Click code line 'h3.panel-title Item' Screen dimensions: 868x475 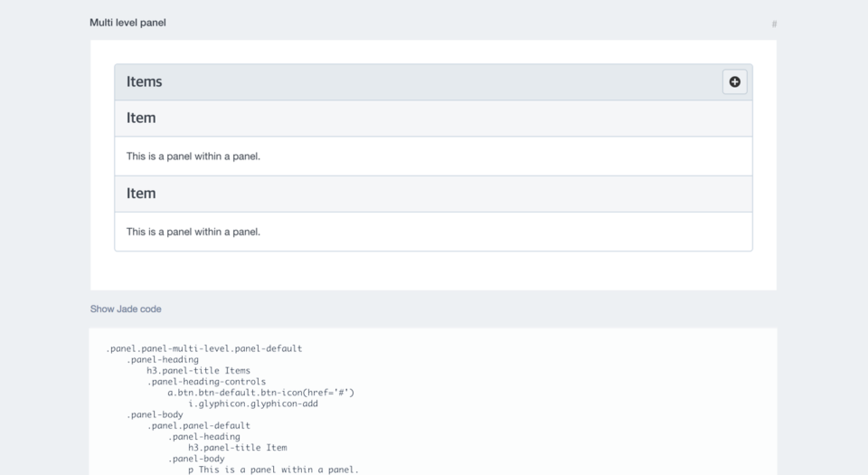238,447
